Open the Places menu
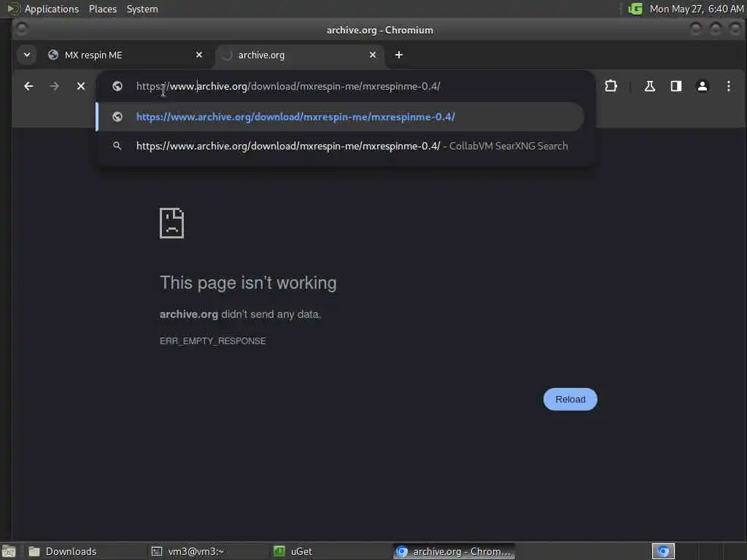The height and width of the screenshot is (560, 747). pyautogui.click(x=103, y=9)
